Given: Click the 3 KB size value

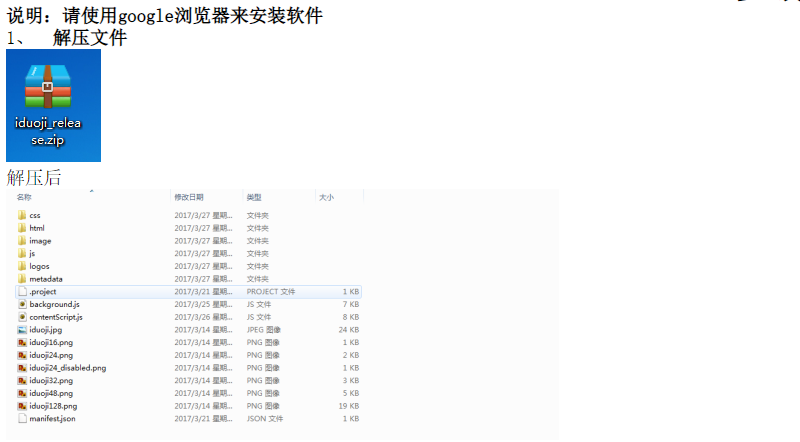Looking at the screenshot, I should pyautogui.click(x=351, y=381).
